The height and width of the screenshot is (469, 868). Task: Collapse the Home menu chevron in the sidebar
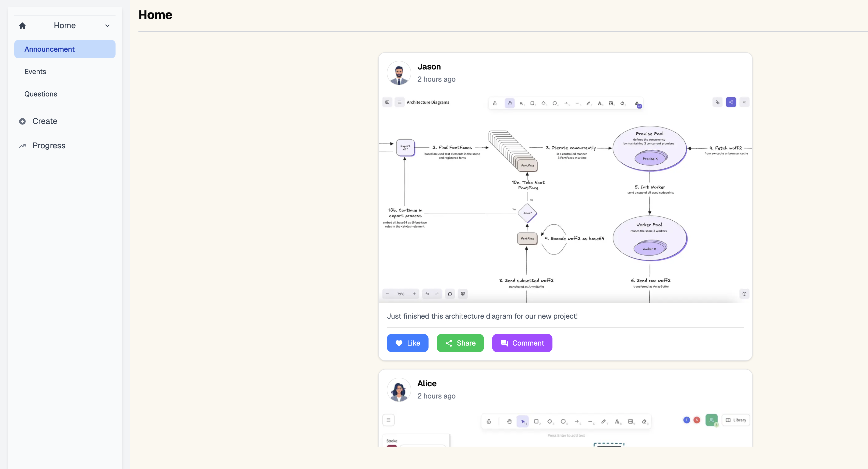click(107, 26)
